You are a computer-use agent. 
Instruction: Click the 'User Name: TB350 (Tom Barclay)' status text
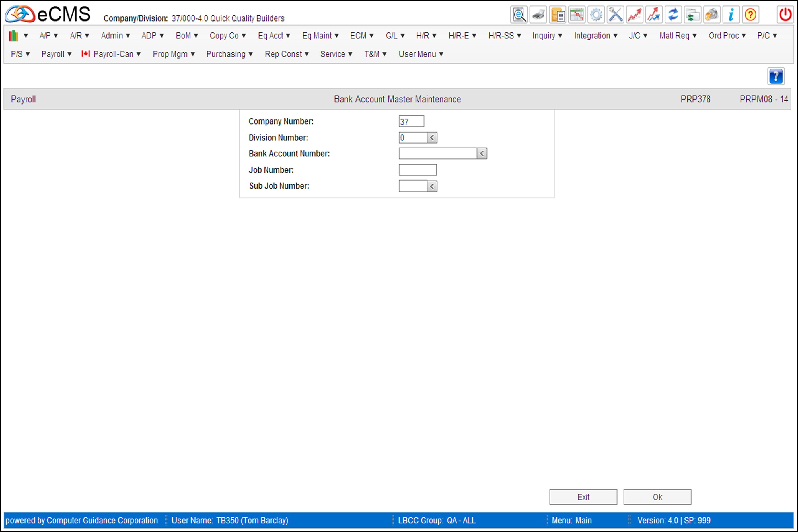pyautogui.click(x=230, y=520)
